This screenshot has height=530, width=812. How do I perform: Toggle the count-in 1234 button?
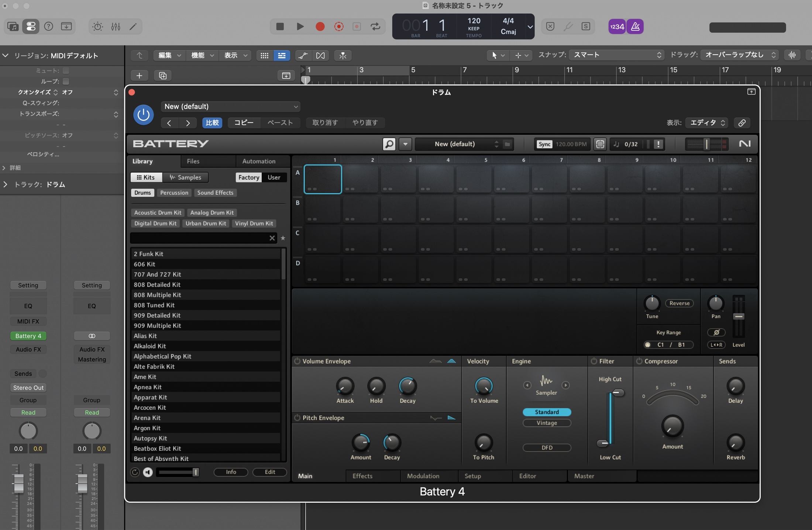point(617,27)
